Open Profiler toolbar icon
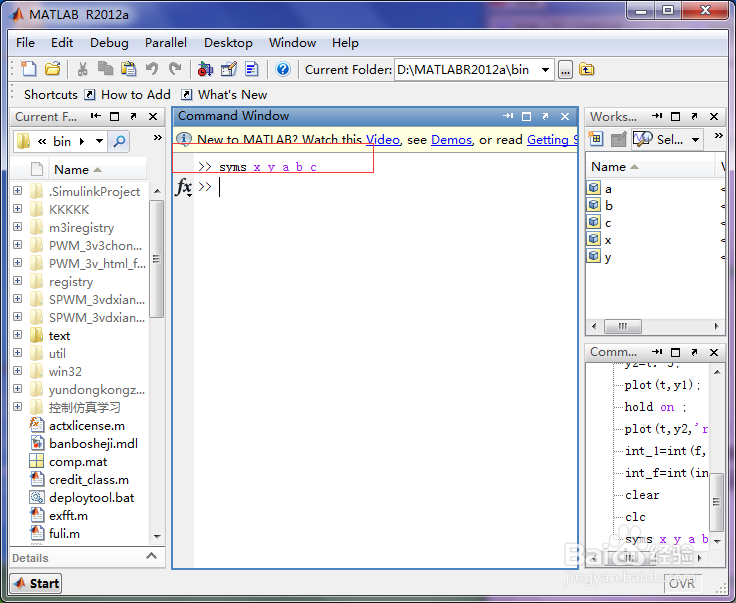 (x=252, y=69)
